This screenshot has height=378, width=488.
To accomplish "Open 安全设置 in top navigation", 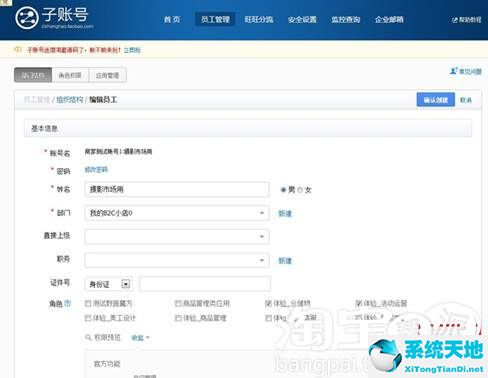I will [x=302, y=20].
